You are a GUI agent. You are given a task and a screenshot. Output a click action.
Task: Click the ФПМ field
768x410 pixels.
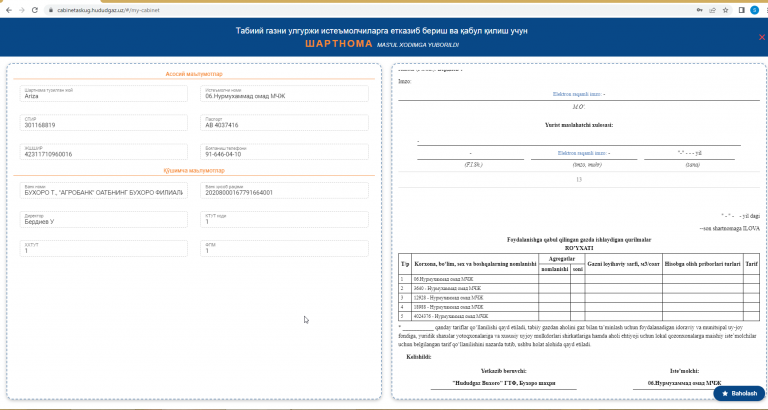point(284,248)
